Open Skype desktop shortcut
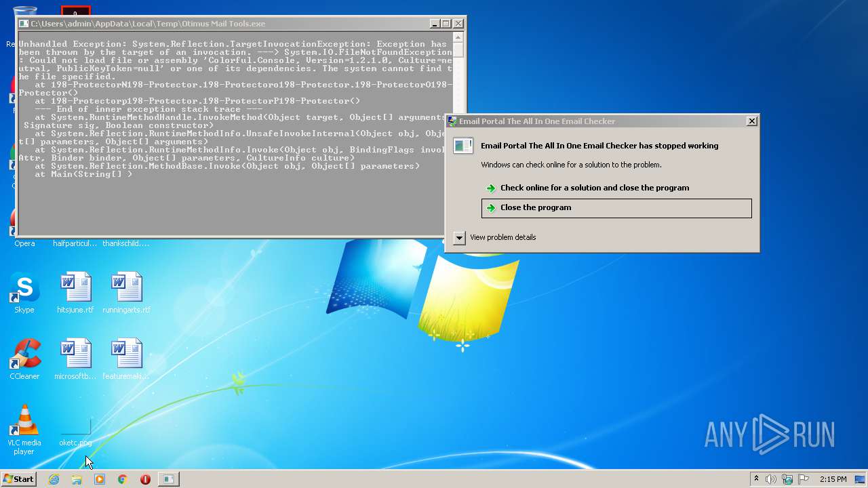Viewport: 868px width, 488px height. (24, 293)
